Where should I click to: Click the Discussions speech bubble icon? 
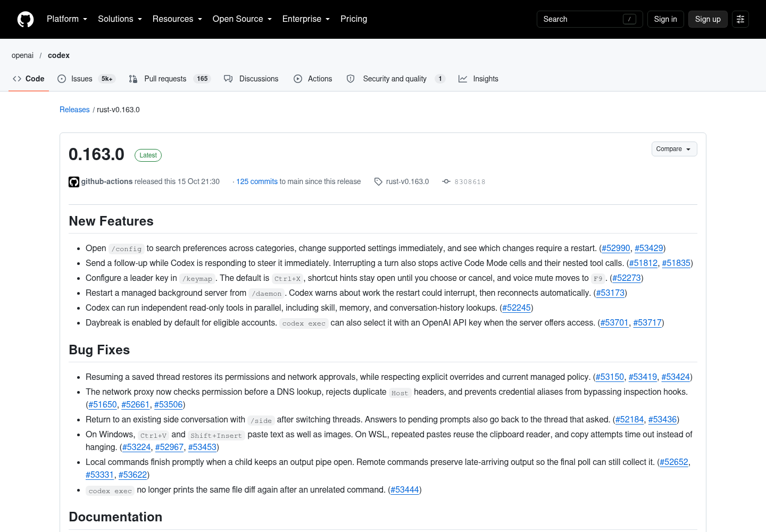point(228,79)
